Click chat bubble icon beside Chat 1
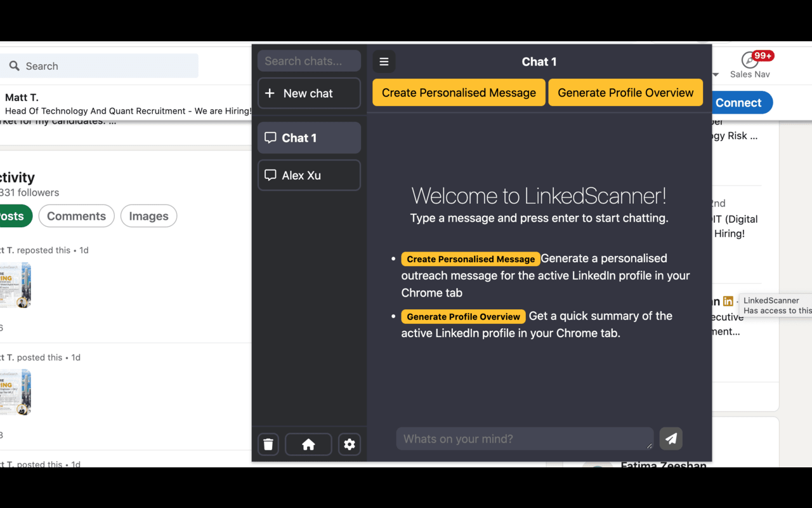The image size is (812, 508). 270,138
